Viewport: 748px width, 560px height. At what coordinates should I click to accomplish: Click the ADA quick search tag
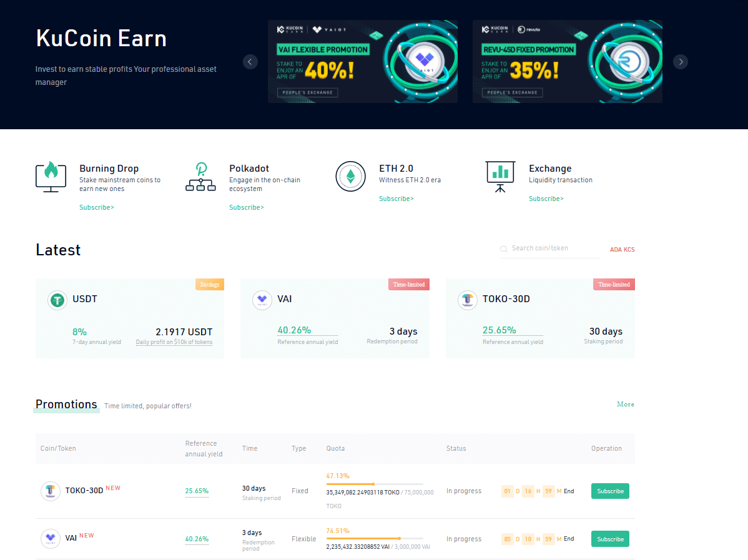(x=616, y=250)
